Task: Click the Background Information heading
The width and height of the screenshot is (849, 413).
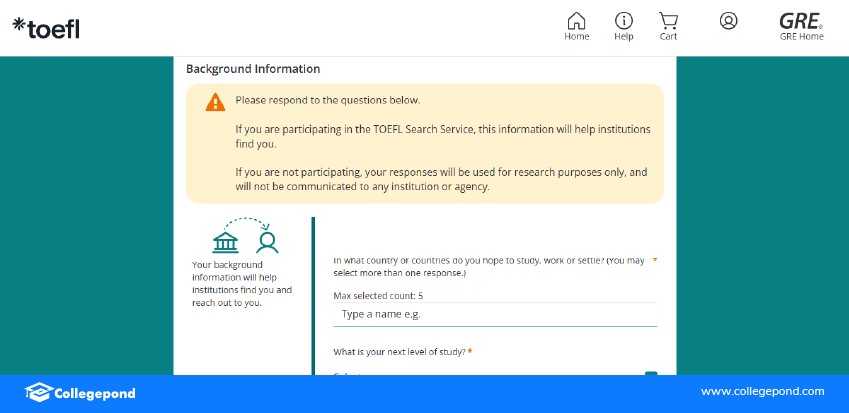Action: pyautogui.click(x=253, y=69)
